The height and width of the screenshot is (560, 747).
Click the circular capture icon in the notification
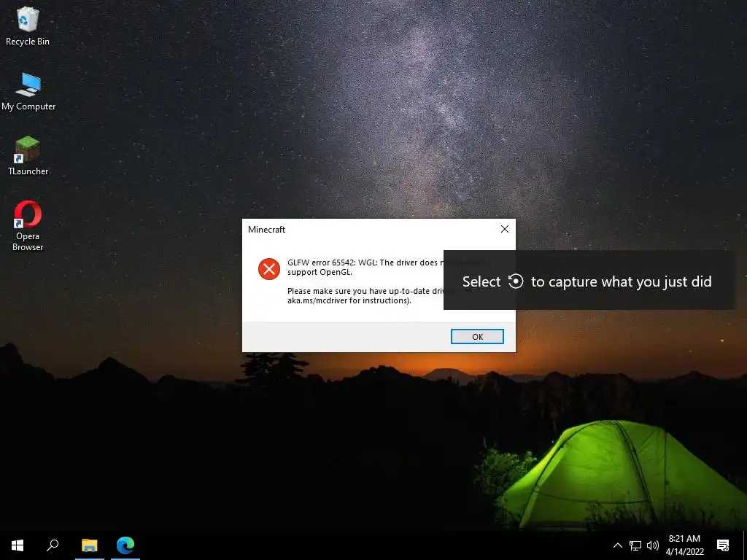tap(516, 281)
